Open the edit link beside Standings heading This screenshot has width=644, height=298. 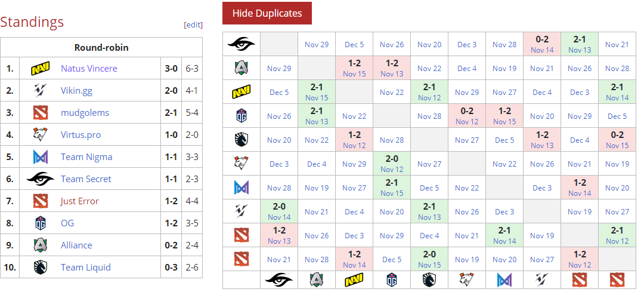[193, 24]
